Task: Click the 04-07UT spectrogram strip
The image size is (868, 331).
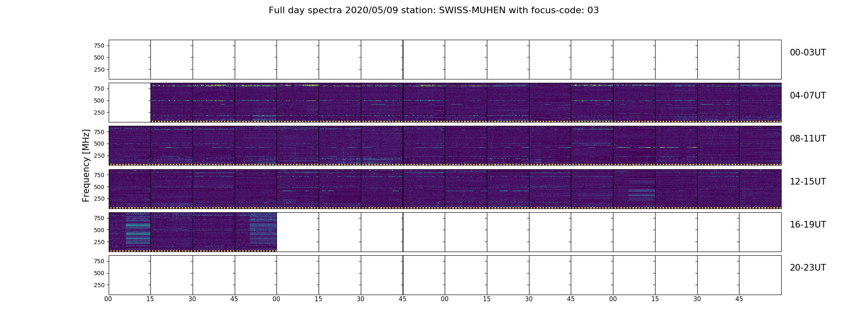Action: pos(466,103)
